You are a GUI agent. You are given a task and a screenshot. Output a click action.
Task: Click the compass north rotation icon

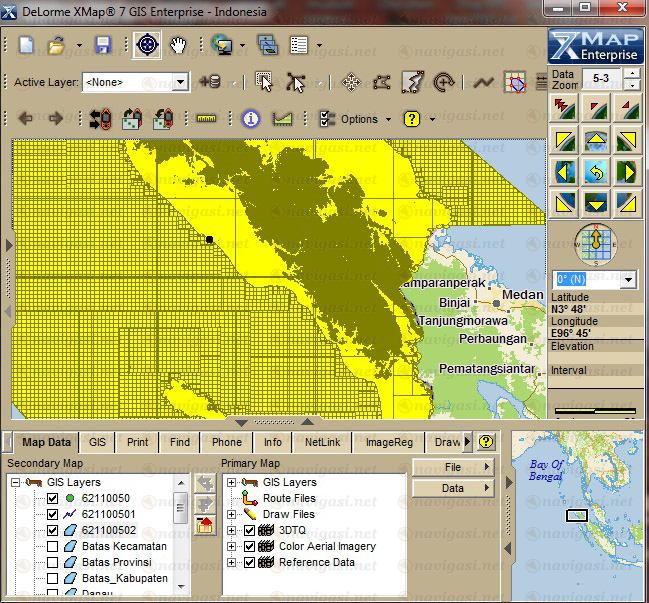pos(596,242)
